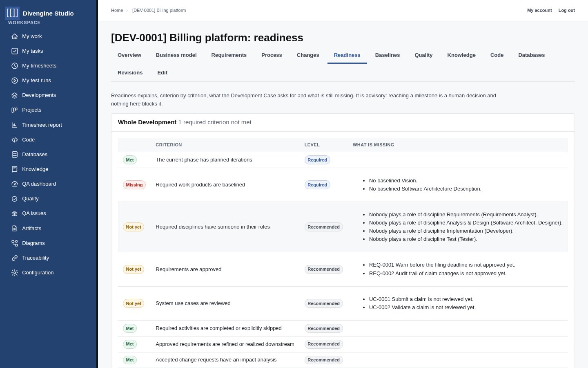Click the Quality shield icon in sidebar
The image size is (588, 368).
(15, 199)
